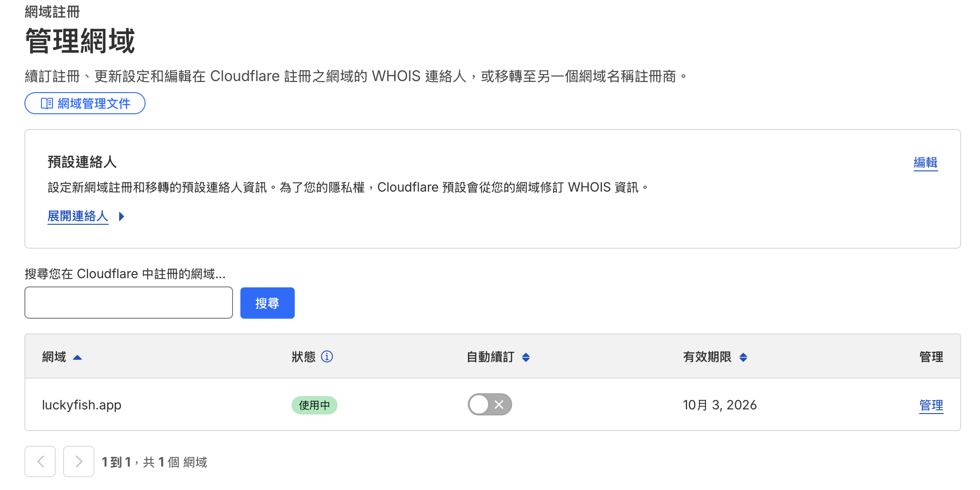Toggle auto-renew for luckyfish.app

[x=490, y=405]
